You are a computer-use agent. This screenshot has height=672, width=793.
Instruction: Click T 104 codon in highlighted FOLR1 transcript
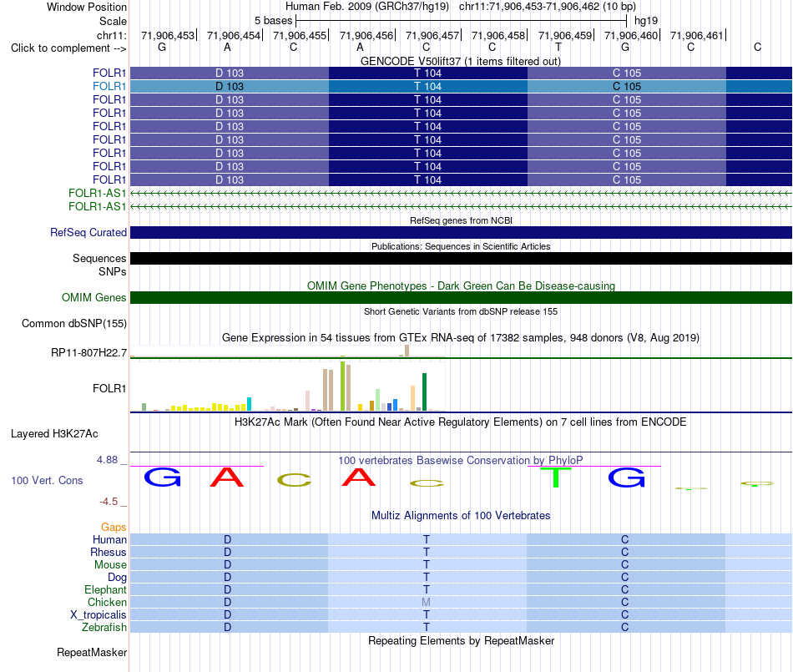click(428, 87)
